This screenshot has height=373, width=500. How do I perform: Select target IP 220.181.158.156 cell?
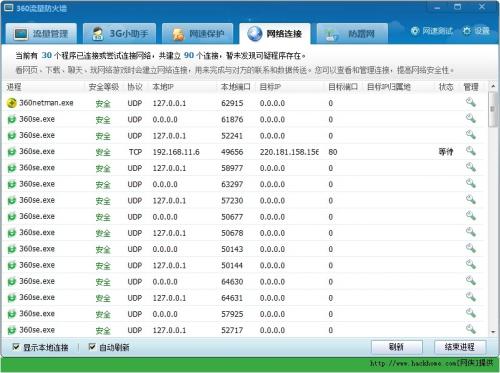[x=289, y=152]
